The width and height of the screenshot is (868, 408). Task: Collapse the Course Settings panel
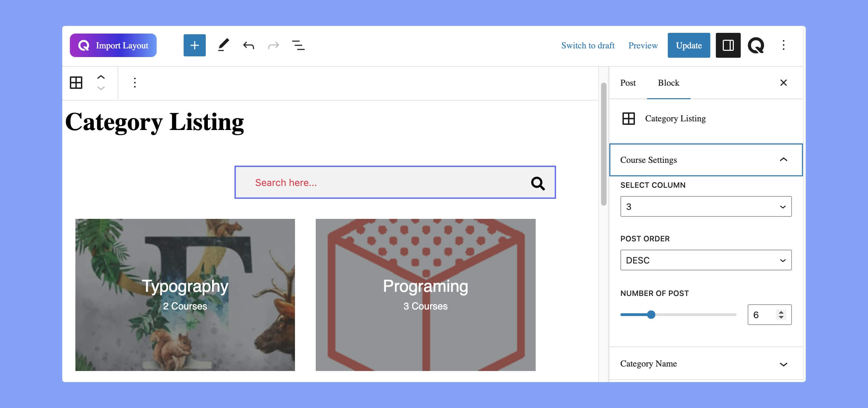pyautogui.click(x=784, y=159)
